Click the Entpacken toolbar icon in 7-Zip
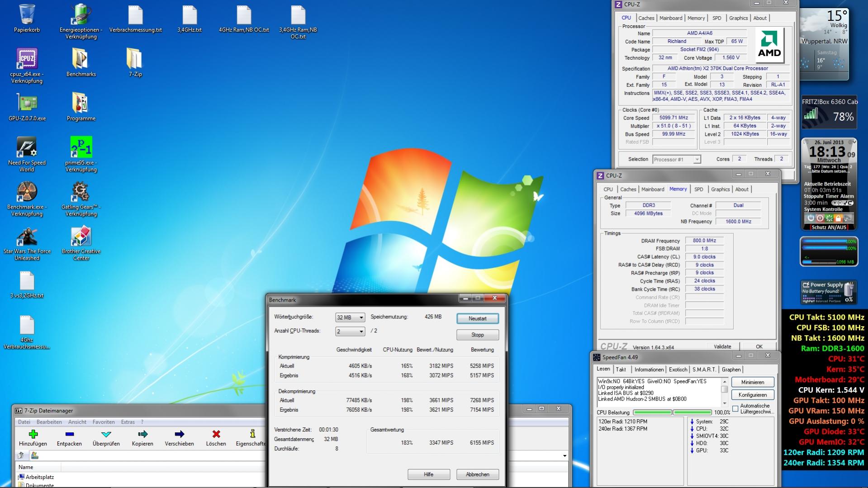The height and width of the screenshot is (488, 868). pos(69,434)
